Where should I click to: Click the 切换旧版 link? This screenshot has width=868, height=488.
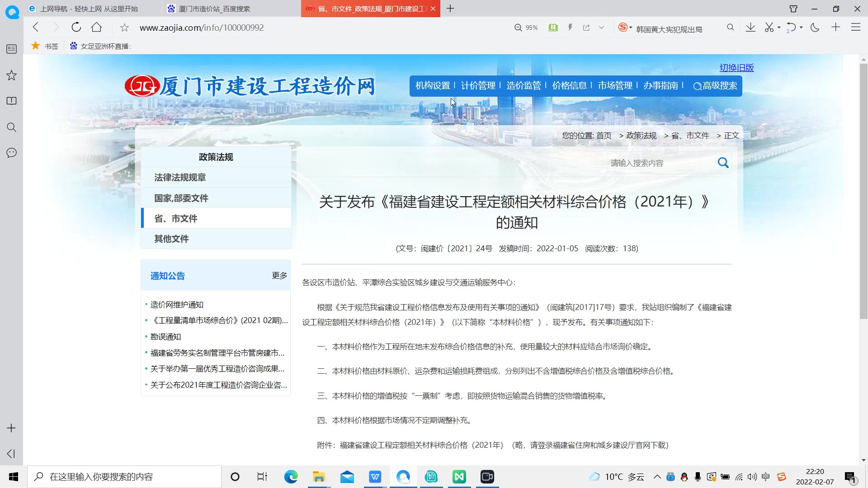[x=736, y=68]
